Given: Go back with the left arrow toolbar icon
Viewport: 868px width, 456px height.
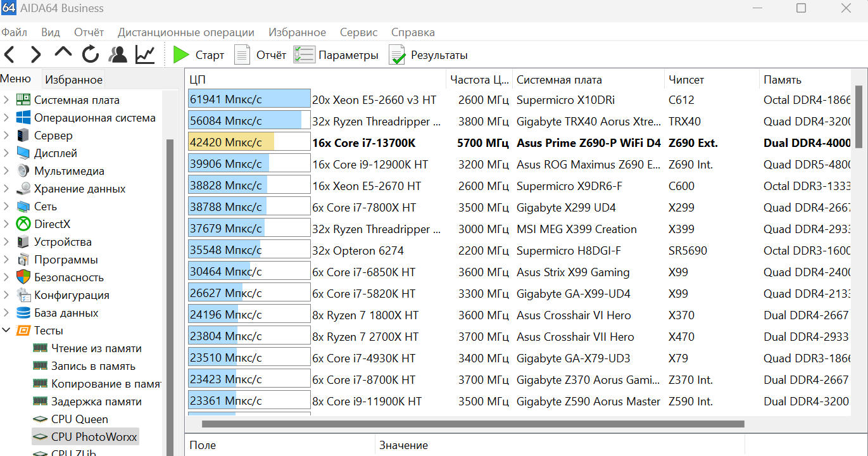Looking at the screenshot, I should 9,55.
